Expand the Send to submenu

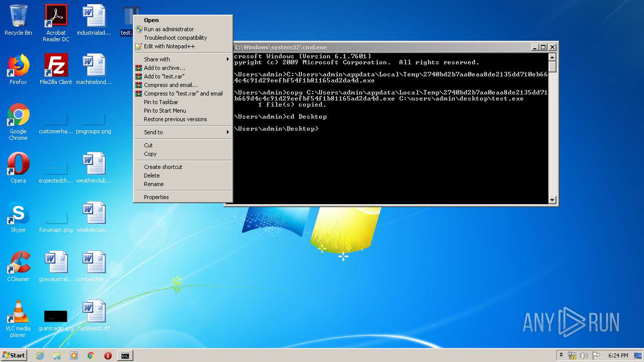click(183, 132)
